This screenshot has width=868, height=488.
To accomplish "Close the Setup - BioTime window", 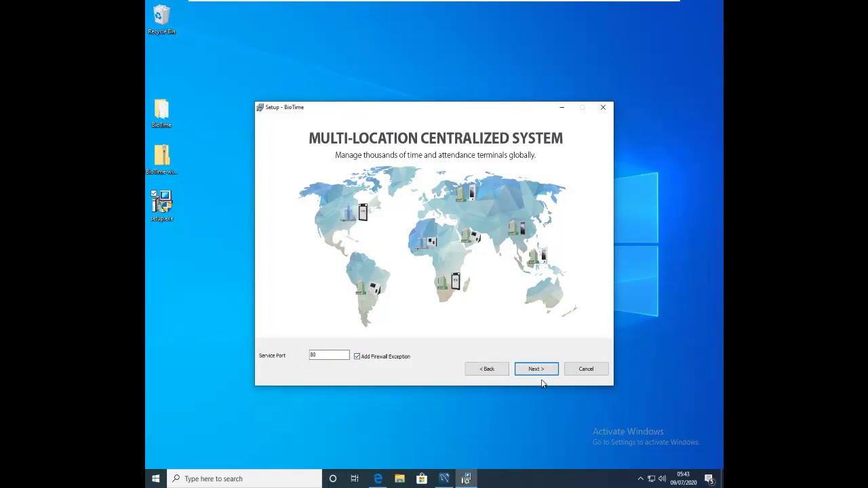I will tap(603, 107).
